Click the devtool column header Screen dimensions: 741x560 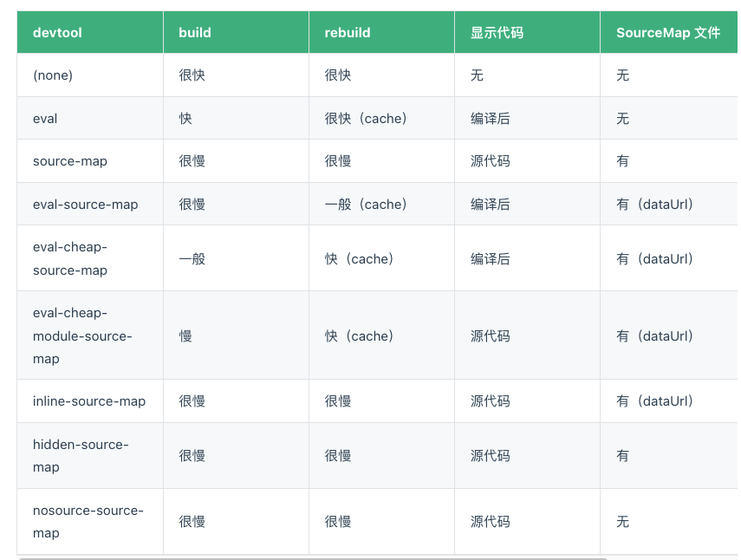(90, 32)
